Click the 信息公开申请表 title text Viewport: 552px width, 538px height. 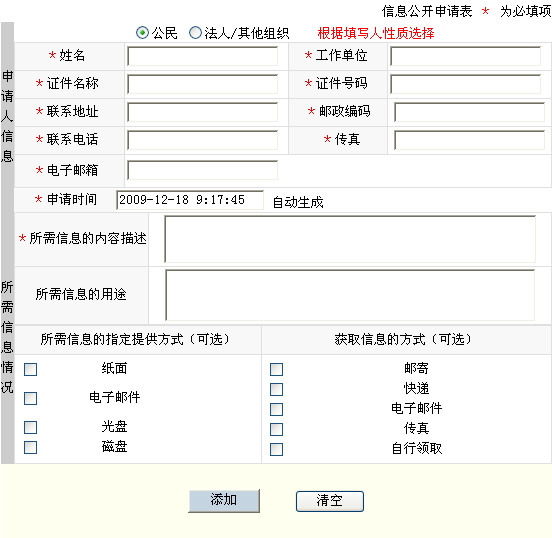tap(427, 11)
